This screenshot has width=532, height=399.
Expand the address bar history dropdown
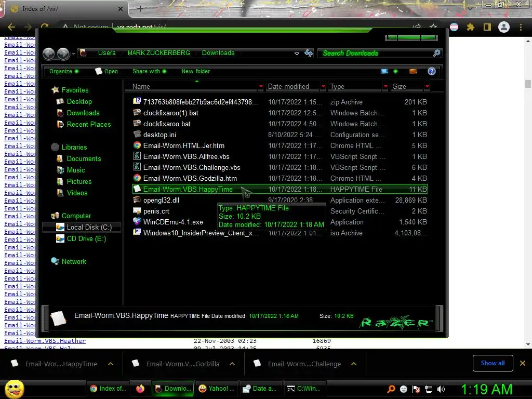[297, 54]
